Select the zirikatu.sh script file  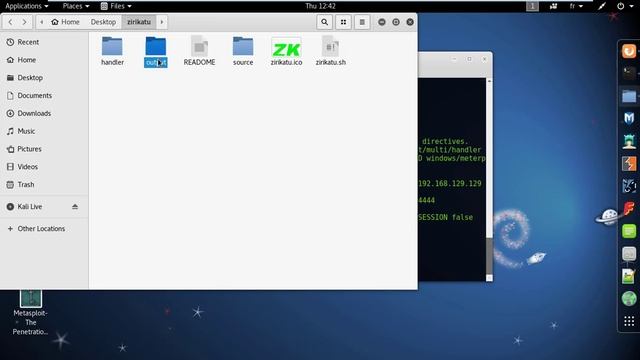pos(331,51)
